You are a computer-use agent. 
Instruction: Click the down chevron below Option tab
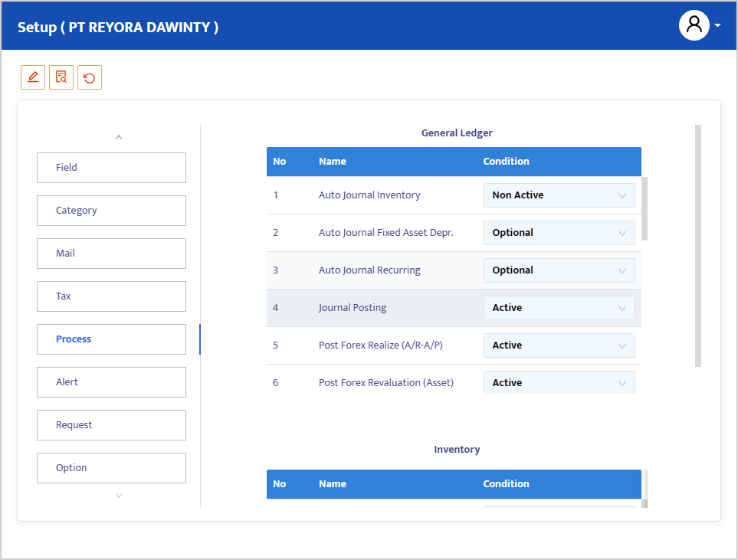click(x=119, y=495)
